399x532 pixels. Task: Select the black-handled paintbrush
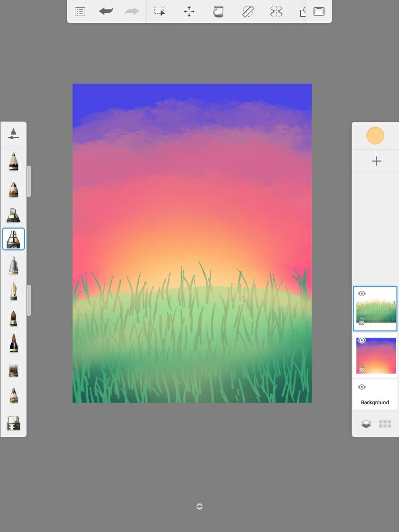[x=14, y=343]
